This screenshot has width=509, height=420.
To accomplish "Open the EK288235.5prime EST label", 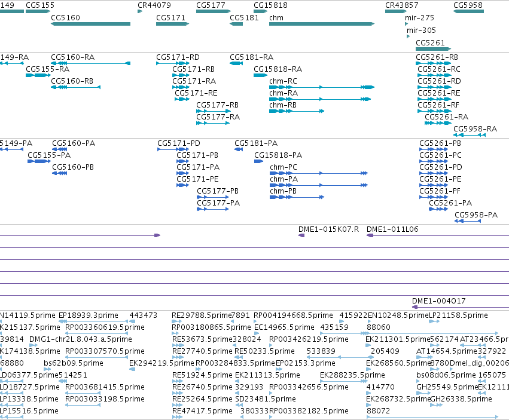I will click(x=352, y=375).
